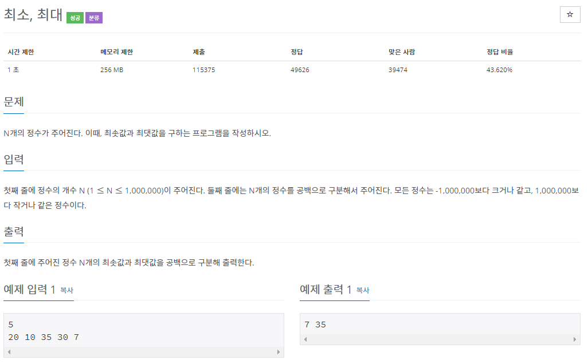Viewport: 588px width, 364px height.
Task: Click the 예제 입력 1 heading
Action: (x=30, y=290)
